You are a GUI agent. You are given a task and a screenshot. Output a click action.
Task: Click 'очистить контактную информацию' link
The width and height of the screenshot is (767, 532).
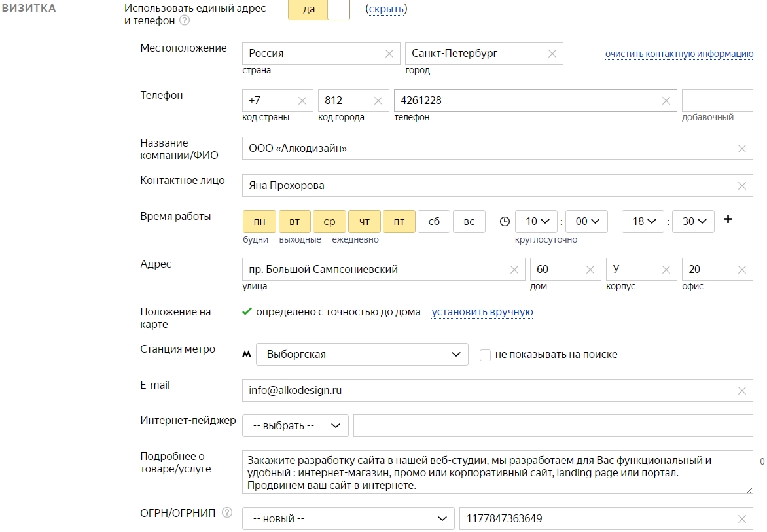(679, 54)
